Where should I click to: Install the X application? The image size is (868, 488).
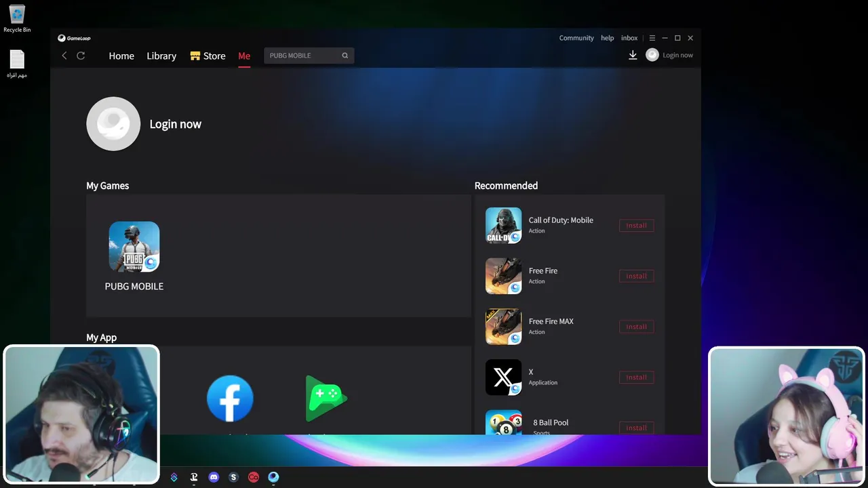(636, 377)
